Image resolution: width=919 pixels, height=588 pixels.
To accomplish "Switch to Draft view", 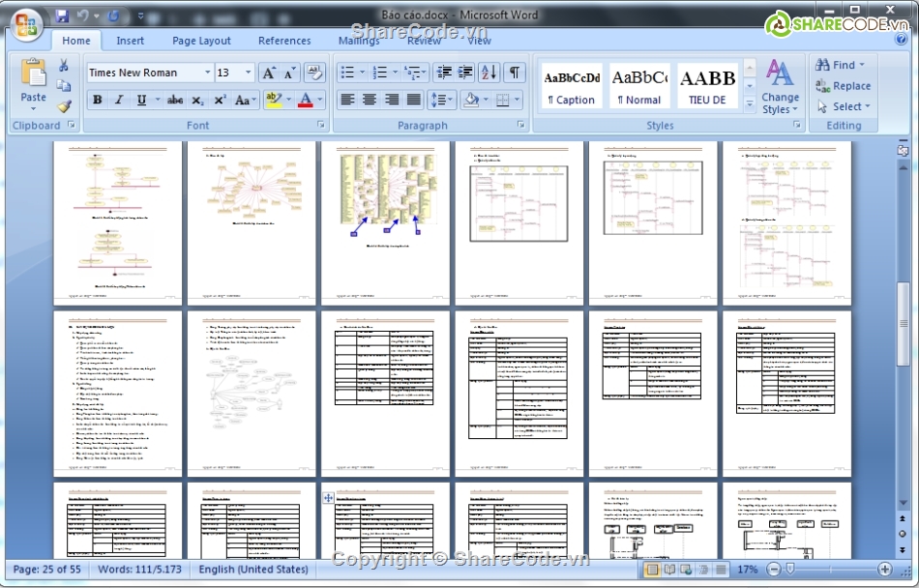I will tap(721, 570).
